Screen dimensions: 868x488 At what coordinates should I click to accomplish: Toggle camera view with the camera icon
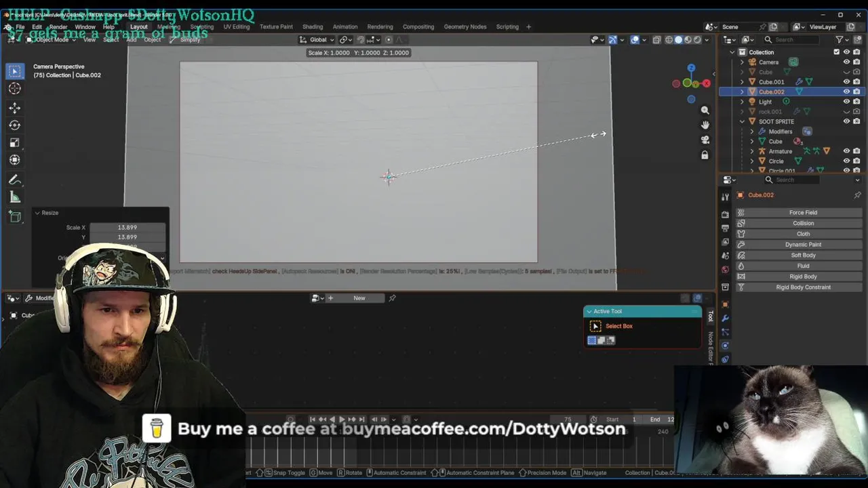point(705,140)
